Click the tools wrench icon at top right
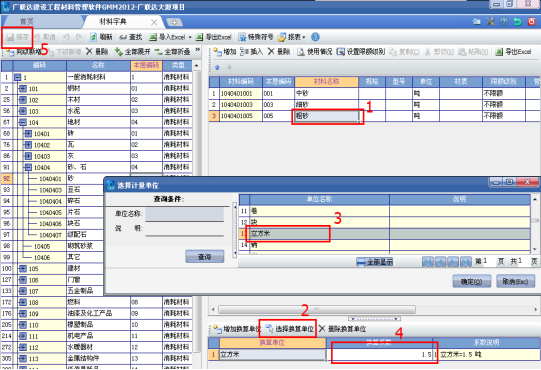541x370 pixels. click(490, 21)
